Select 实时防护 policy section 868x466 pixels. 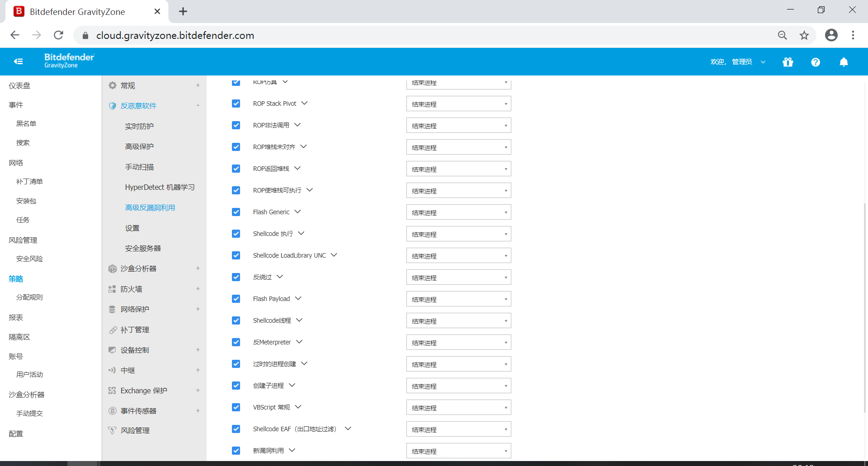(x=139, y=126)
